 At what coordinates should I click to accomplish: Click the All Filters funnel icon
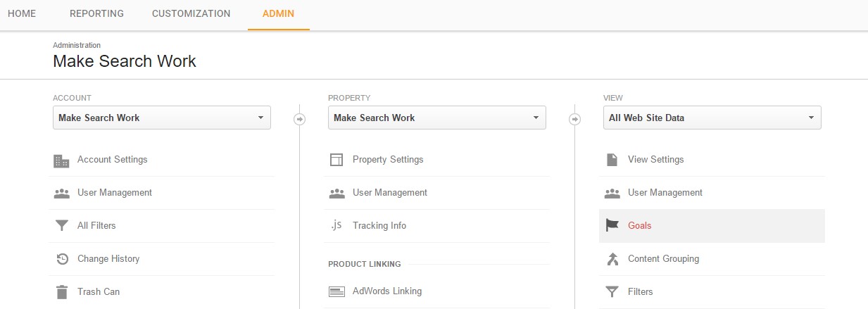click(61, 226)
